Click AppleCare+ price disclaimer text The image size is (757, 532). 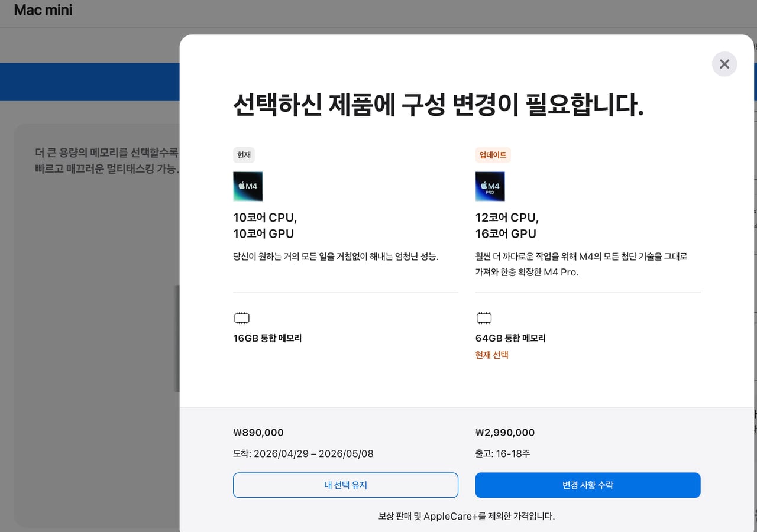[467, 516]
